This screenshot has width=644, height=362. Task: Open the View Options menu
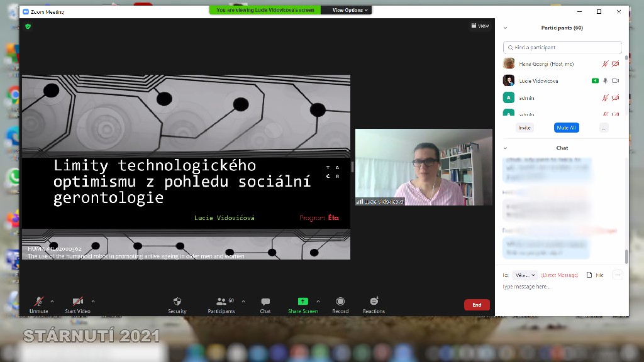(350, 10)
